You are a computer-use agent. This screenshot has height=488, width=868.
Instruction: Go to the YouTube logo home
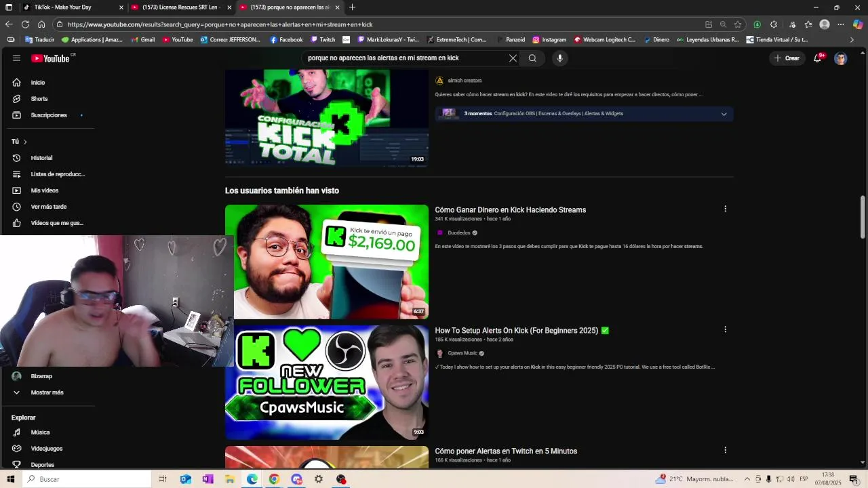[50, 58]
